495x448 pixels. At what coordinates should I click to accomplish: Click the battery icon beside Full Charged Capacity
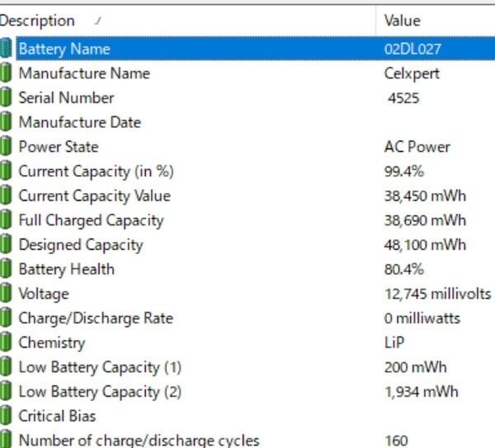[6, 219]
